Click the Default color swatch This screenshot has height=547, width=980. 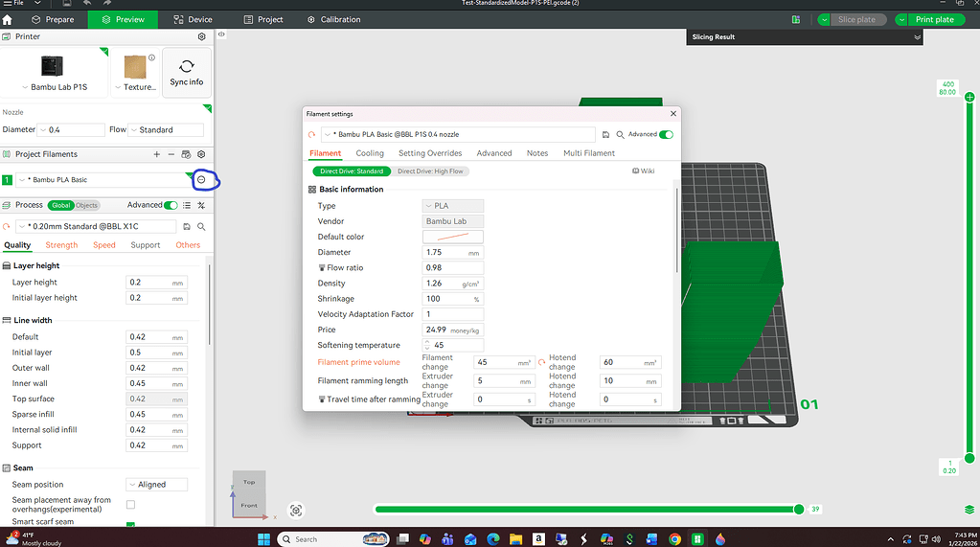click(x=452, y=237)
